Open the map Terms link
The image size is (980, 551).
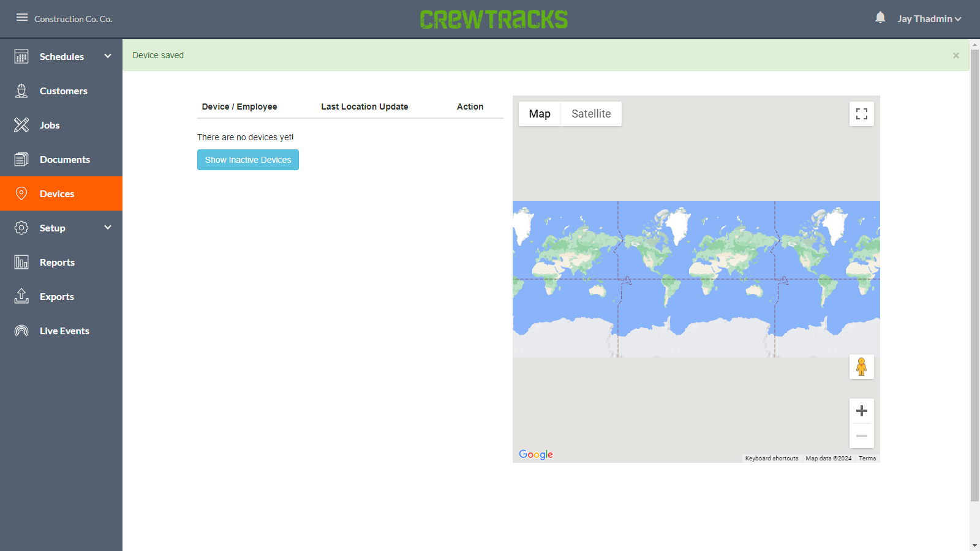[867, 458]
